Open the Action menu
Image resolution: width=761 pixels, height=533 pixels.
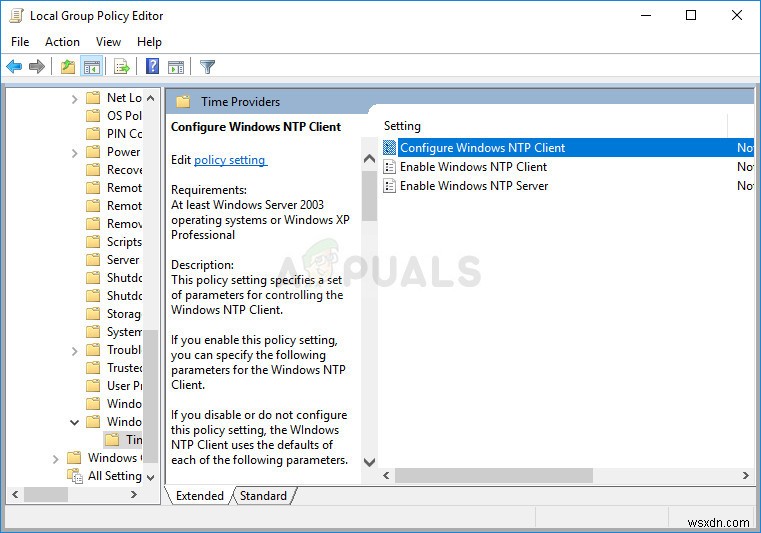pyautogui.click(x=62, y=42)
